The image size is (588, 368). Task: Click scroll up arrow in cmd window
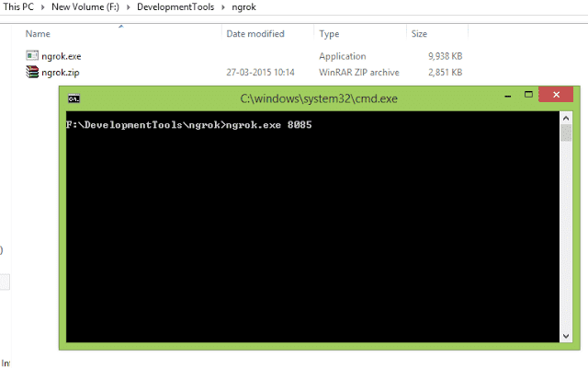click(x=566, y=119)
